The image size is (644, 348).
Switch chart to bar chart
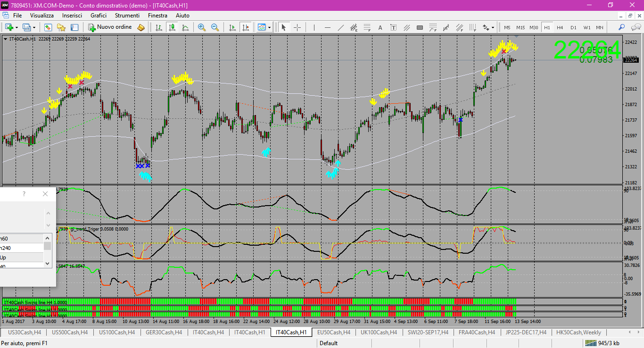(159, 27)
